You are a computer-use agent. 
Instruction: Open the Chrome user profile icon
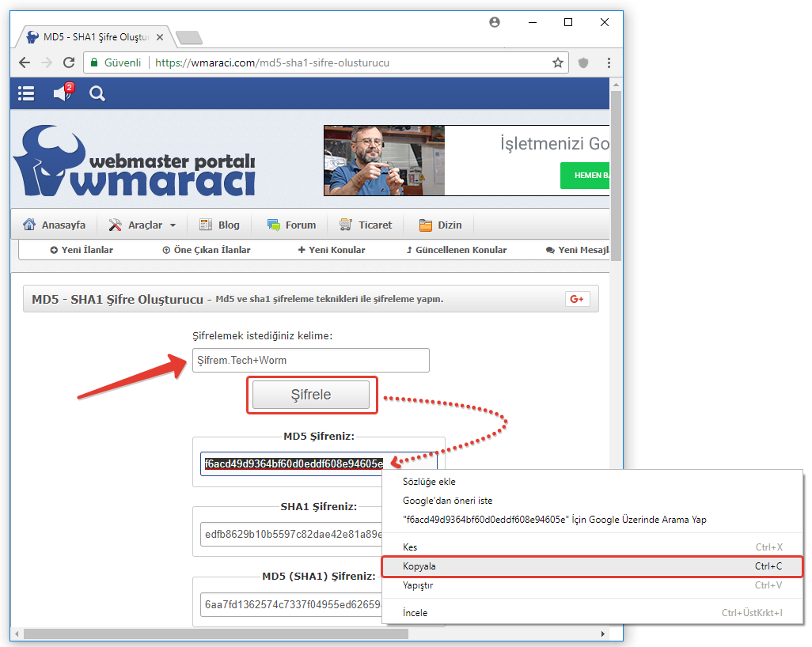point(495,22)
